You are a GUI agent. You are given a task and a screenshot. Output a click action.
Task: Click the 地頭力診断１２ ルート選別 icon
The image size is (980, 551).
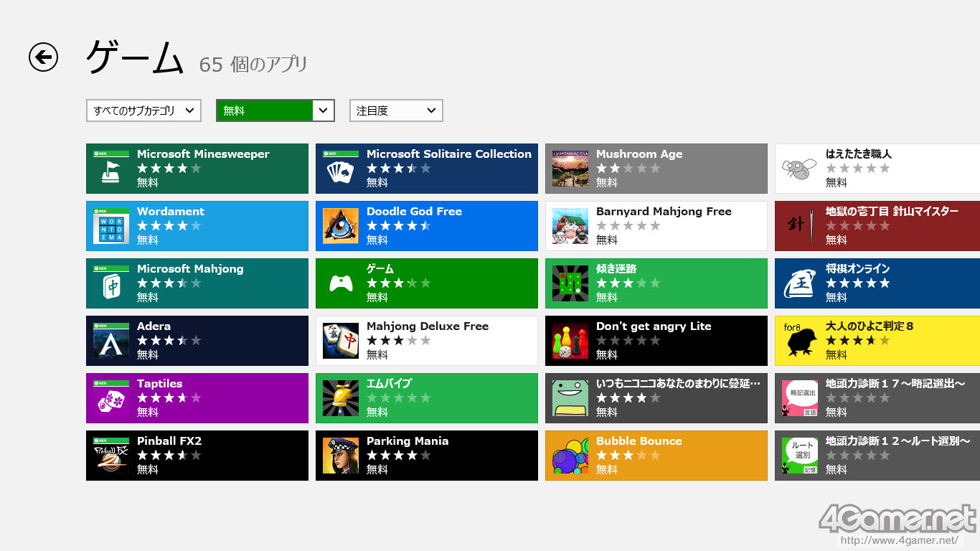click(x=800, y=456)
